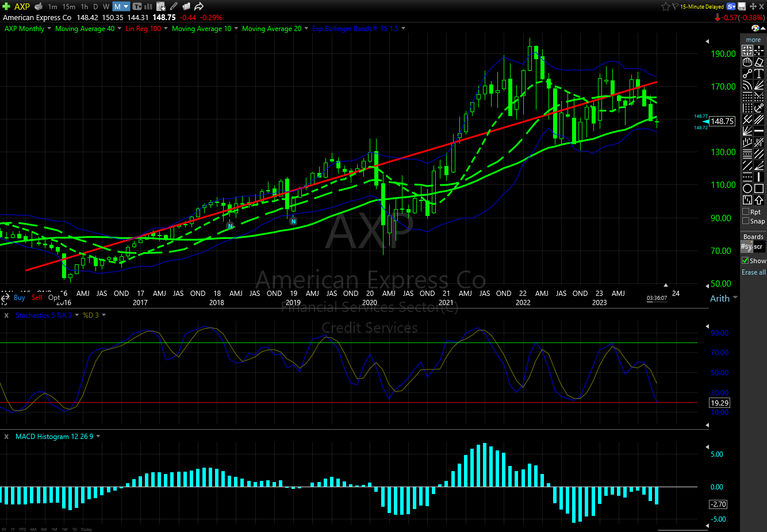Viewport: 767px width, 532px height.
Task: Select the rectangle drawing tool
Action: pos(759,188)
